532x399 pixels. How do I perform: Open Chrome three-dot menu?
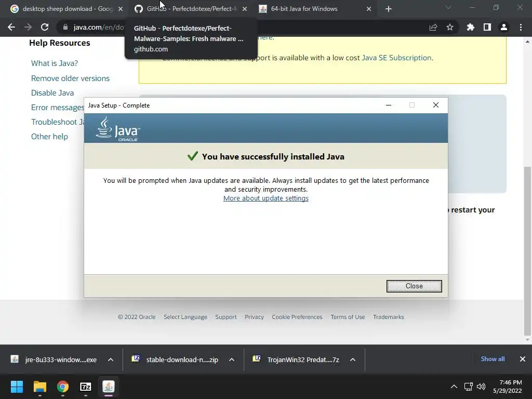pyautogui.click(x=521, y=27)
